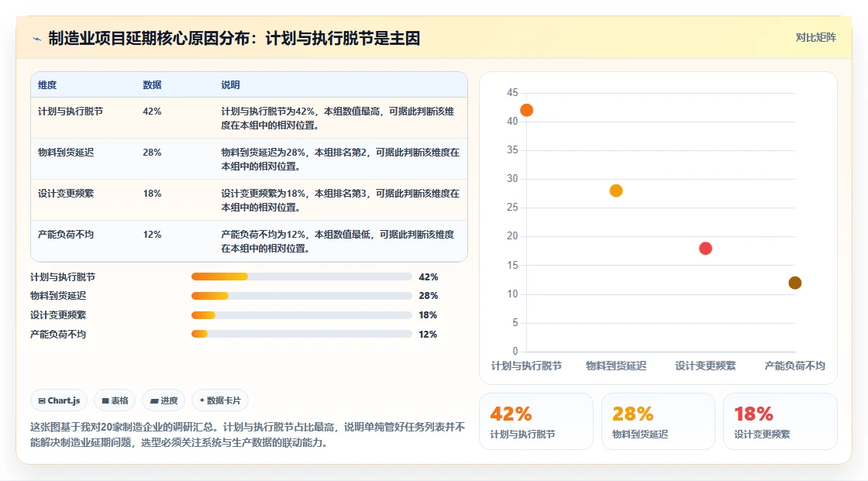Click the 42% value in the table
Viewport: 868px width, 481px height.
click(152, 112)
